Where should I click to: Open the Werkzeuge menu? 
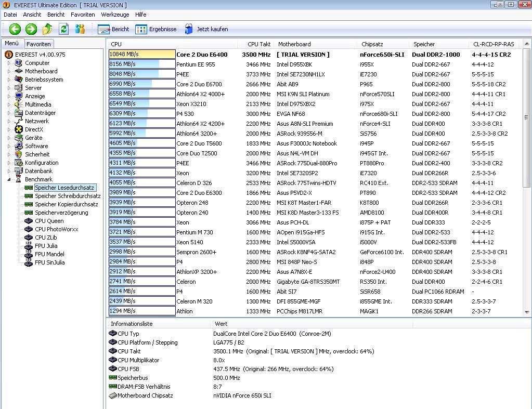tap(115, 15)
